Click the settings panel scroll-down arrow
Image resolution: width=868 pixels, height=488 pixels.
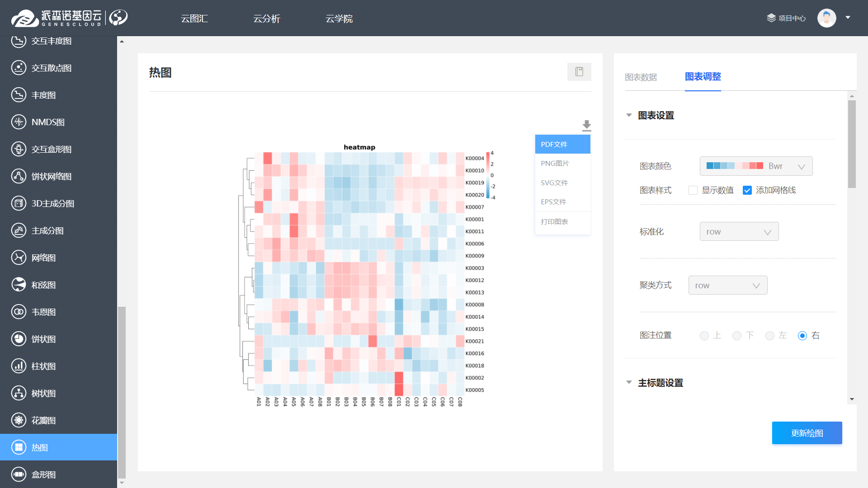click(x=852, y=399)
